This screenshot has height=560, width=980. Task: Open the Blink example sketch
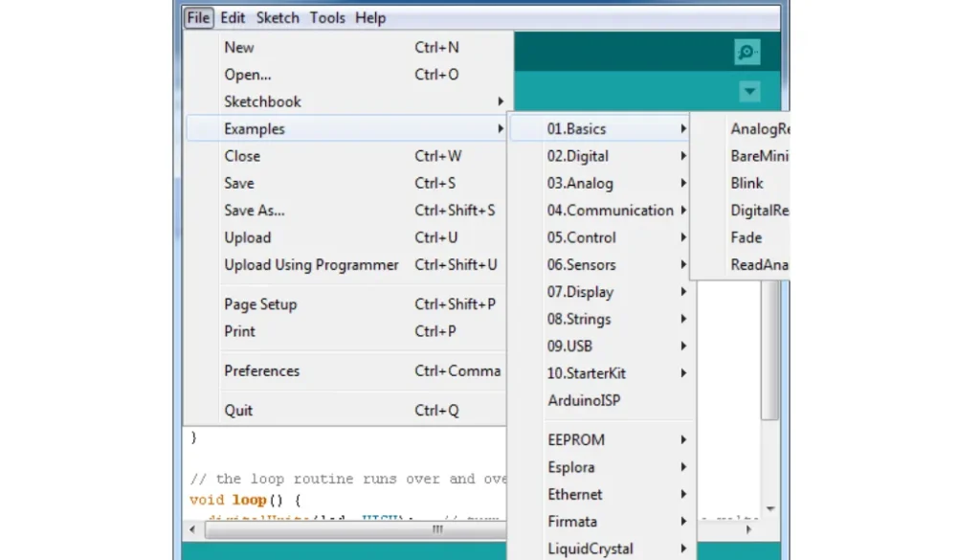tap(746, 183)
